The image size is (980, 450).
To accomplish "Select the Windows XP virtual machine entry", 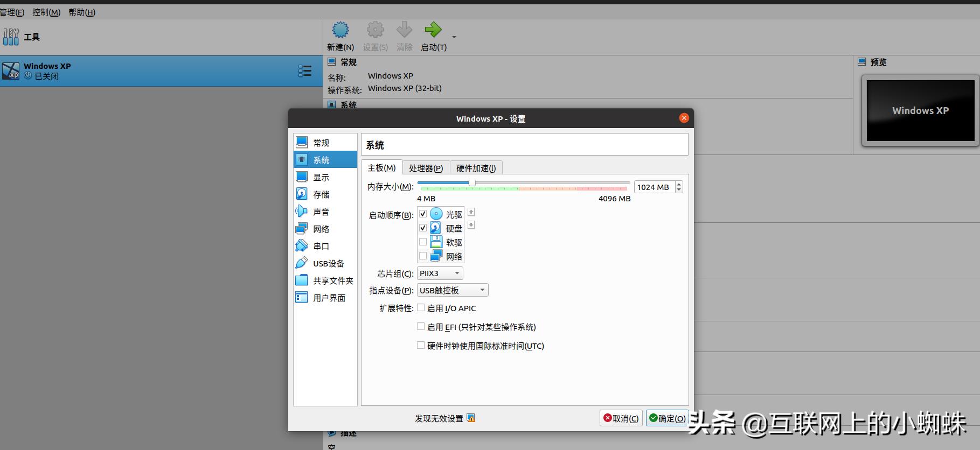I will [161, 71].
